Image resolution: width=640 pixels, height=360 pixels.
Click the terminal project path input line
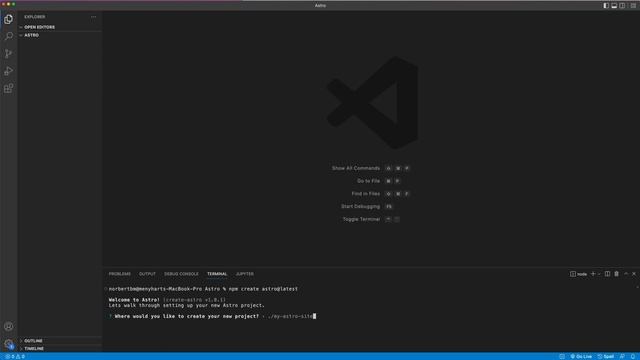(x=212, y=316)
